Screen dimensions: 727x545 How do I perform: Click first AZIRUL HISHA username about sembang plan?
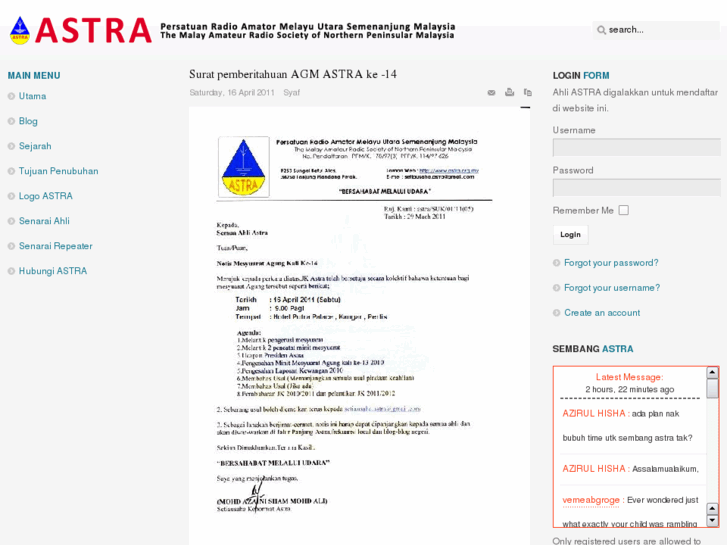pyautogui.click(x=594, y=414)
